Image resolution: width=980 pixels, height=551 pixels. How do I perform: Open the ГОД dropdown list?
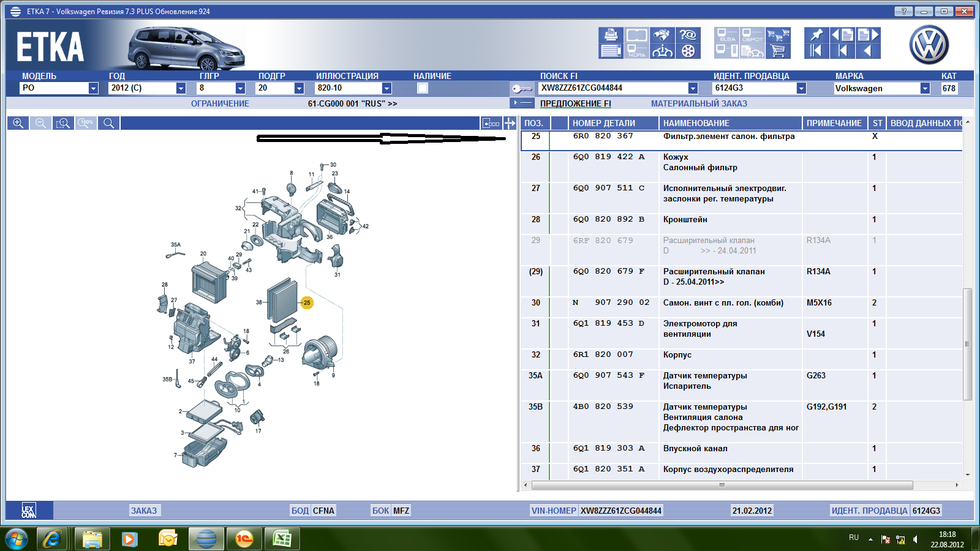pyautogui.click(x=181, y=88)
